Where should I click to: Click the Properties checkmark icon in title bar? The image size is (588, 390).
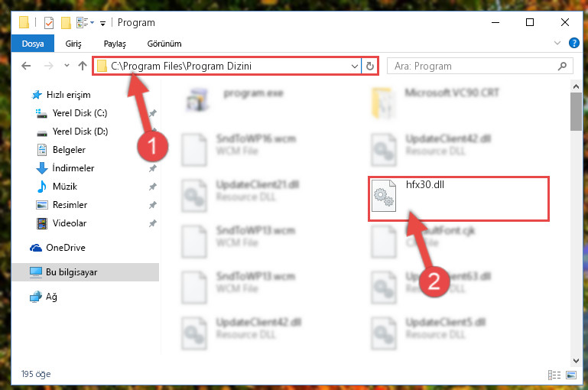(x=49, y=23)
